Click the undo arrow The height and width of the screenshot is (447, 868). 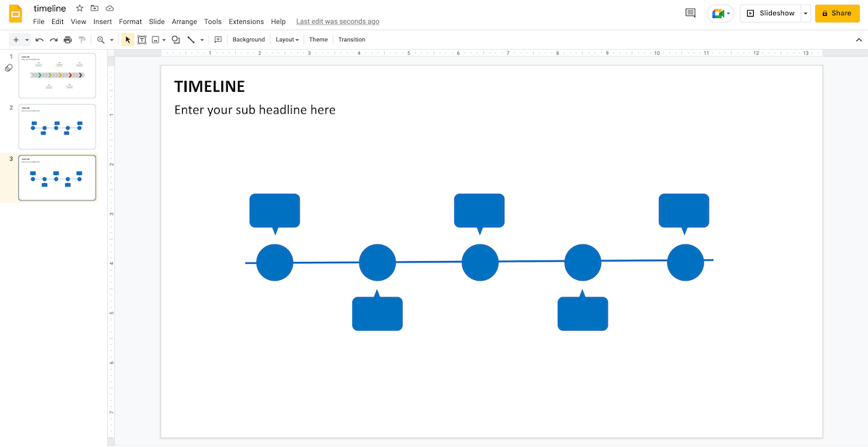click(39, 40)
